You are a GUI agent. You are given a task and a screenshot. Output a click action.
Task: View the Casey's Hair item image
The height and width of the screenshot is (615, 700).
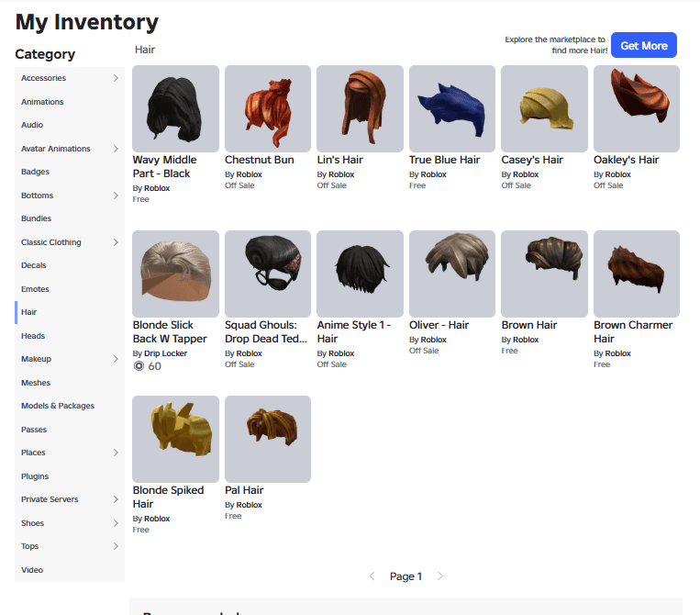tap(544, 108)
